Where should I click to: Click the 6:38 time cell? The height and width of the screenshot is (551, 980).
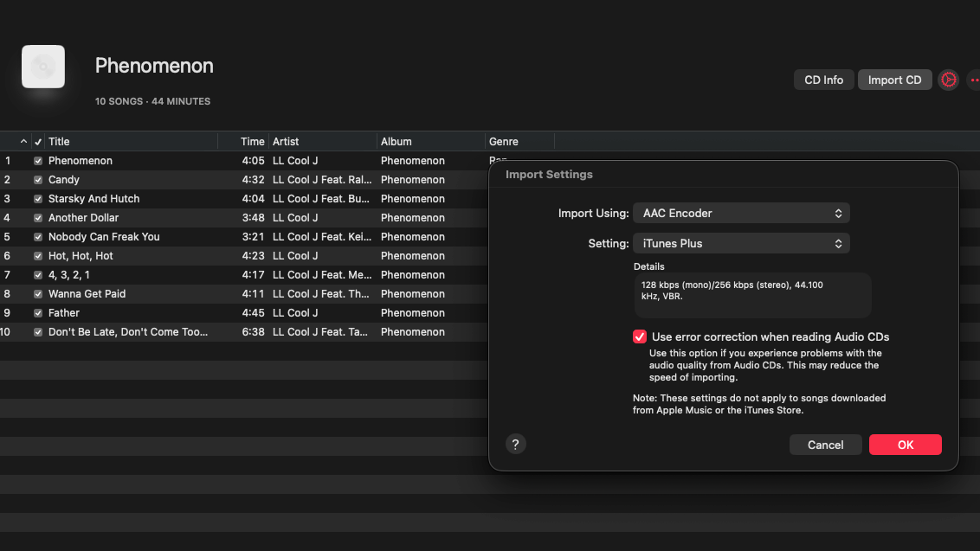253,332
